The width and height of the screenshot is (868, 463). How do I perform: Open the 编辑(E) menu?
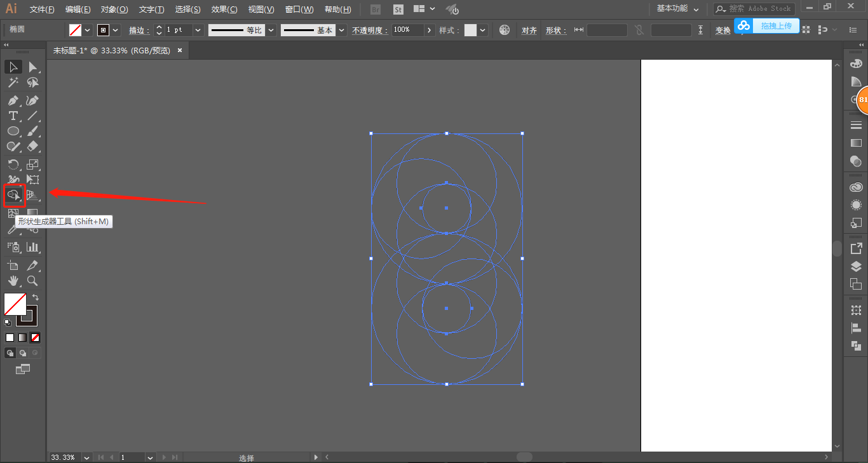pyautogui.click(x=78, y=10)
